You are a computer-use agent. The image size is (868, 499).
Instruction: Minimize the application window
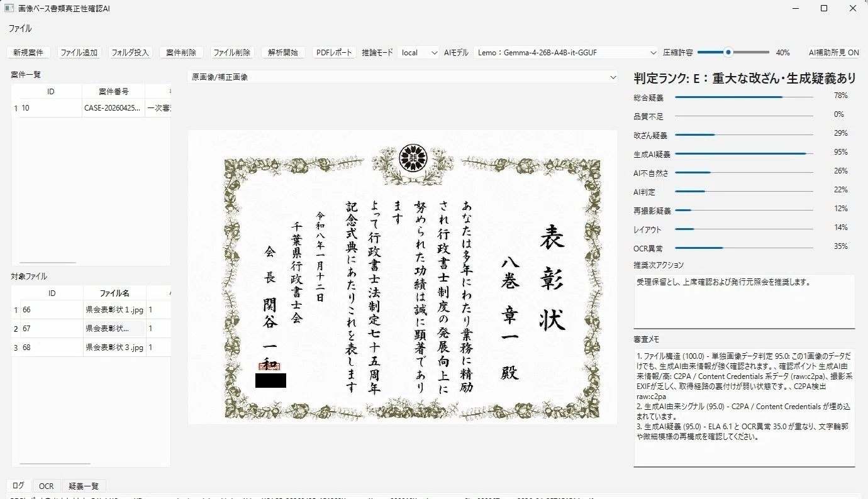pos(795,8)
